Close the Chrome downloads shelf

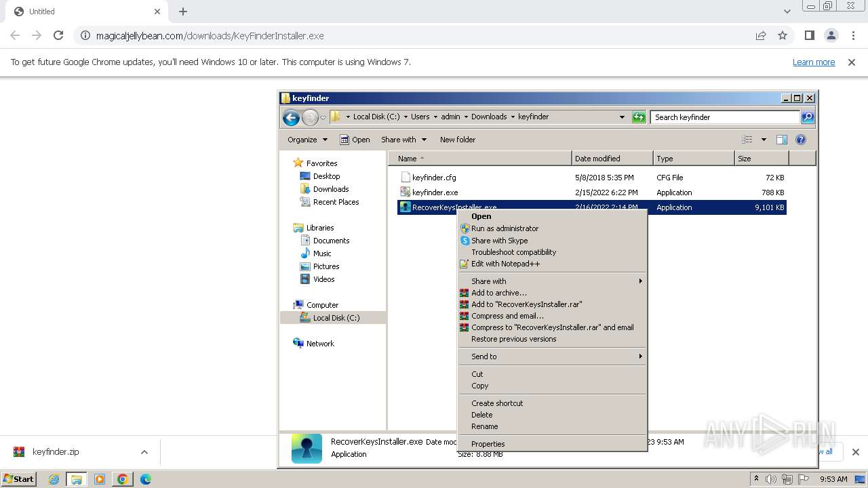[856, 452]
